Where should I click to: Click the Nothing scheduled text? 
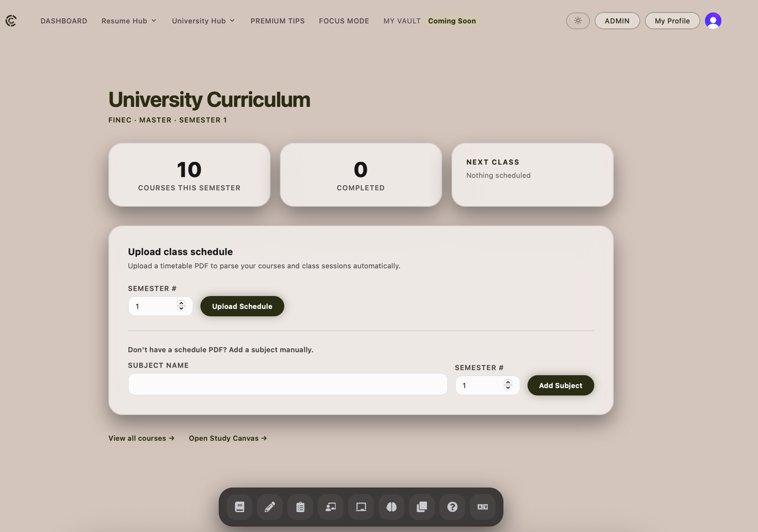tap(498, 176)
